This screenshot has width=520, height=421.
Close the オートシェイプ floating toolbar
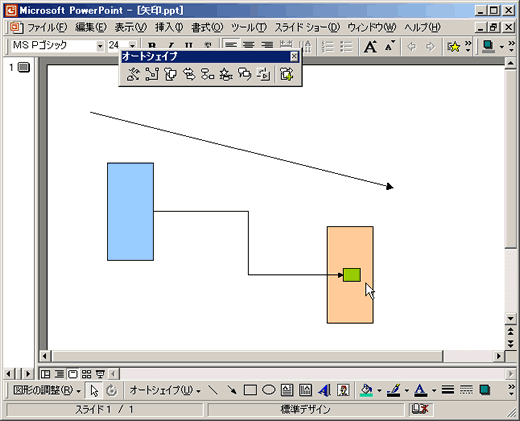pyautogui.click(x=294, y=57)
